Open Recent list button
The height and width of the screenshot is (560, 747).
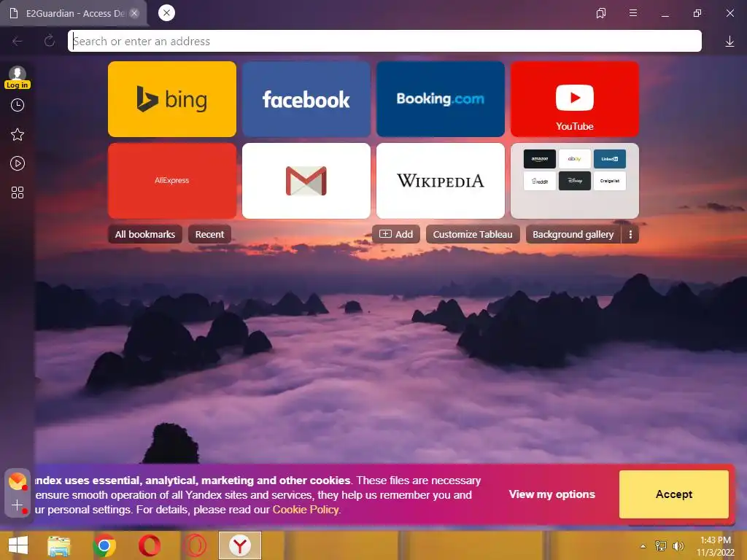point(209,234)
